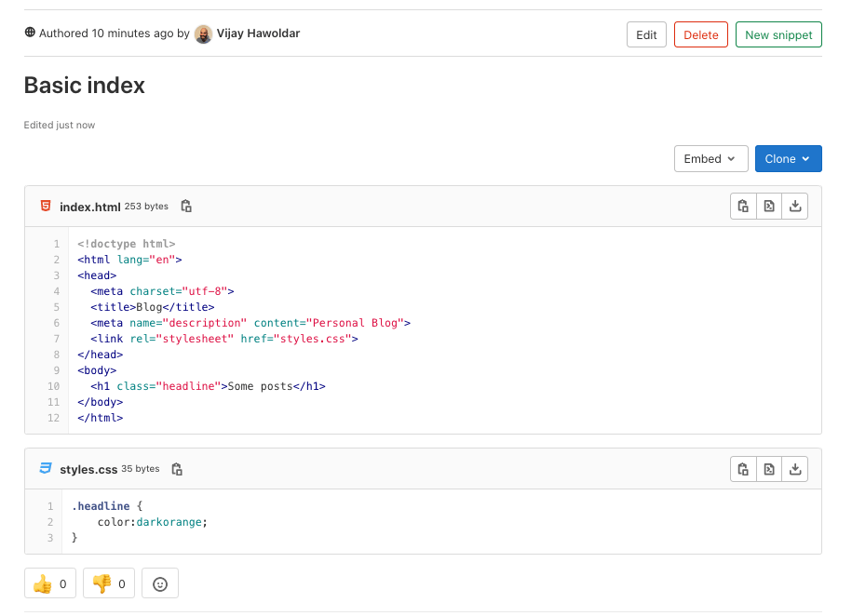The image size is (852, 616).
Task: Click line number 2 in styles.css
Action: 50,522
